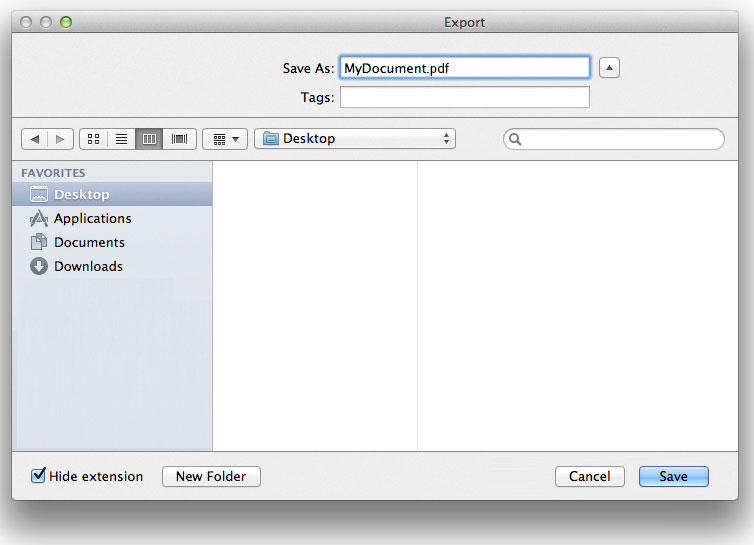Click the Save button
The height and width of the screenshot is (545, 754).
674,476
